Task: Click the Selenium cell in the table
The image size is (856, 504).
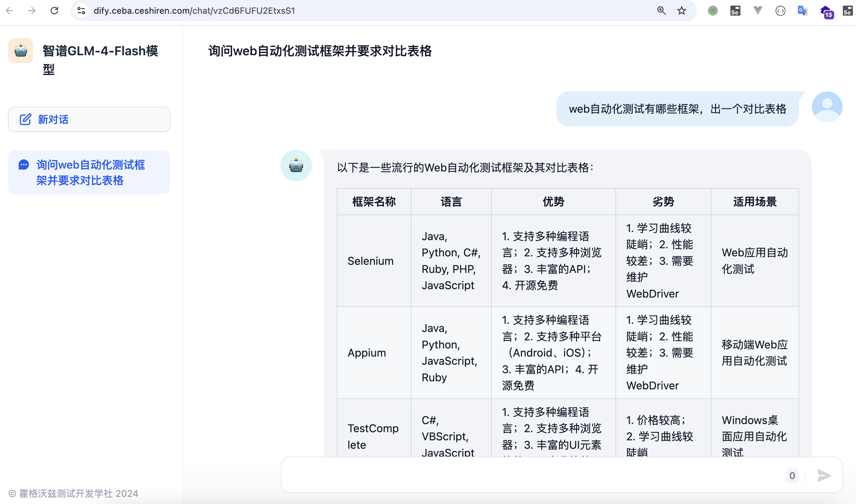Action: [374, 261]
